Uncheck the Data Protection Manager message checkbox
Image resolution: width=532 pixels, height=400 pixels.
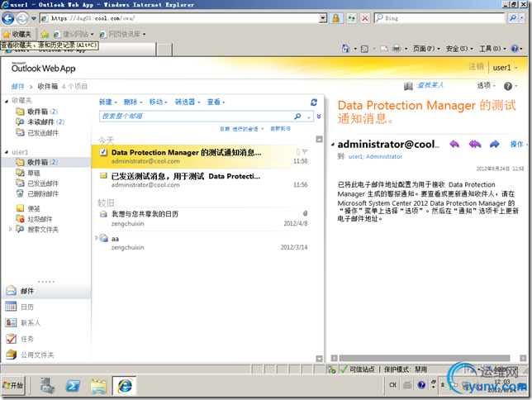tap(103, 152)
